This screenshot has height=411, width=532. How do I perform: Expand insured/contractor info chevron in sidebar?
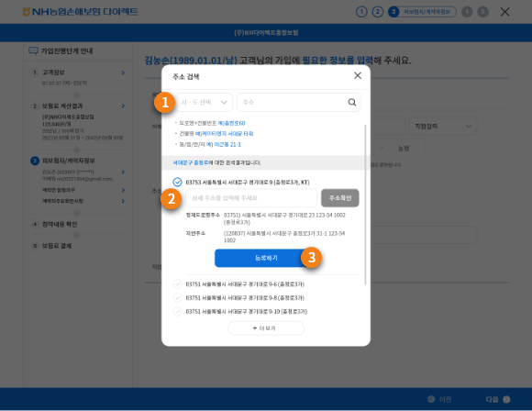point(123,172)
